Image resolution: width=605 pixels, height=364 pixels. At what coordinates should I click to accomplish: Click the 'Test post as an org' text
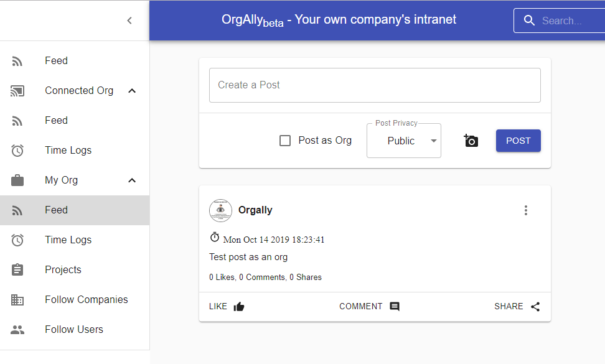(x=248, y=257)
